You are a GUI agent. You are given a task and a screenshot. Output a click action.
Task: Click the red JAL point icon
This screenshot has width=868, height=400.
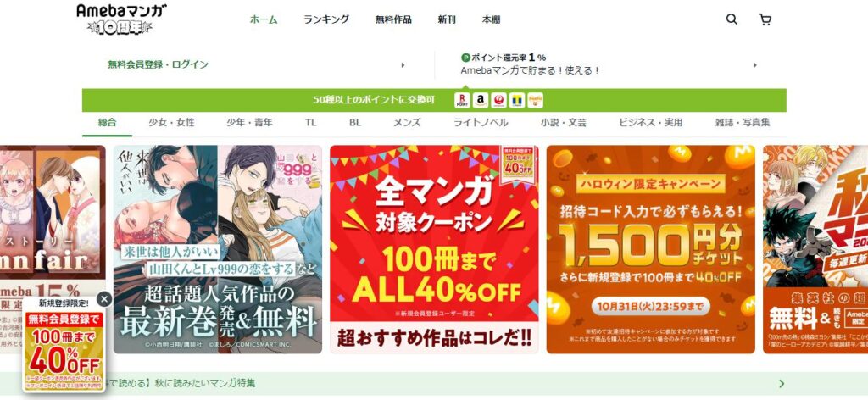[x=498, y=100]
